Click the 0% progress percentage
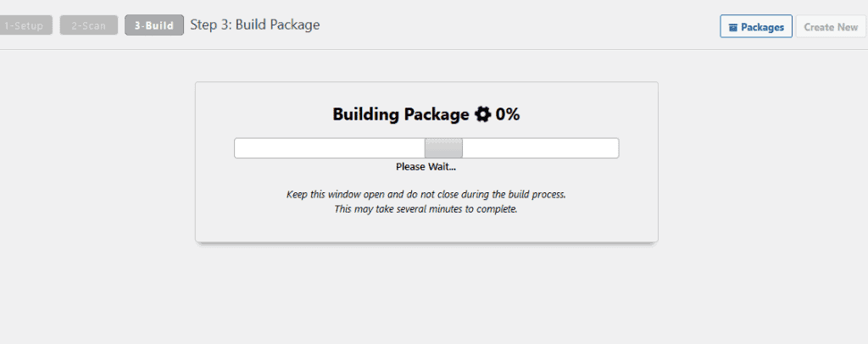The height and width of the screenshot is (344, 868). click(x=508, y=115)
